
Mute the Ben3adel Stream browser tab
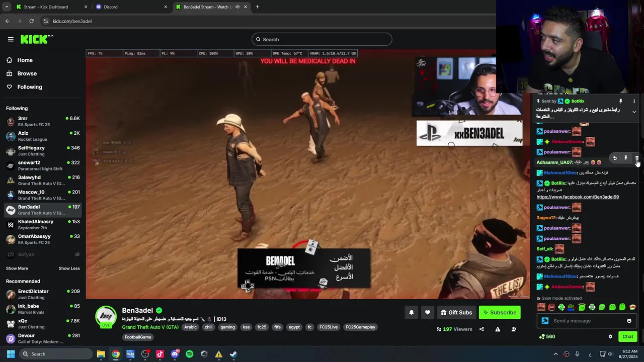(x=237, y=7)
